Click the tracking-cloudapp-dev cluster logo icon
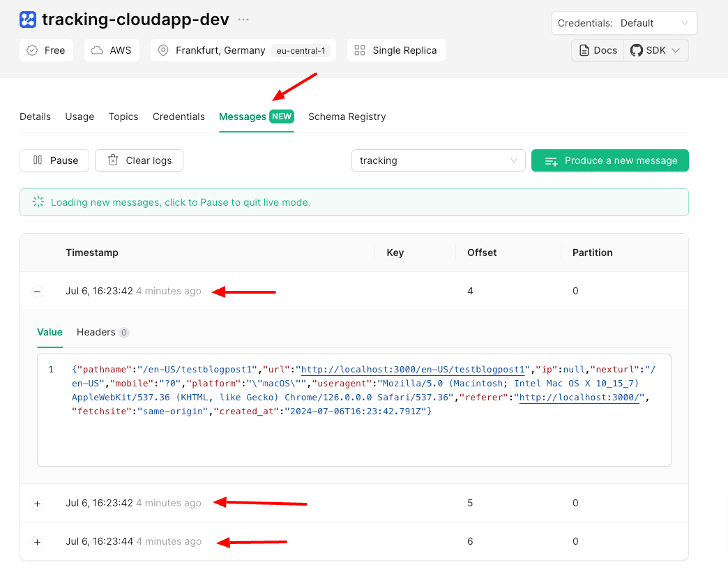Viewport: 728px width, 574px height. pyautogui.click(x=28, y=20)
